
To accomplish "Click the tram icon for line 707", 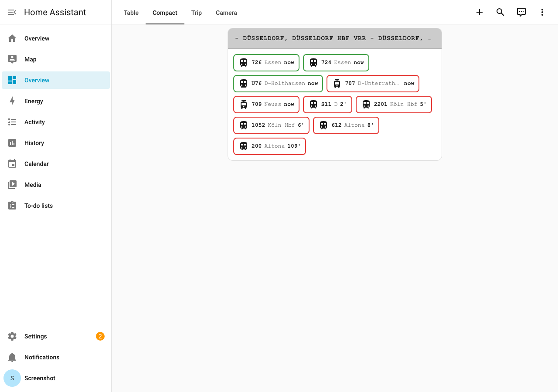I will point(337,83).
